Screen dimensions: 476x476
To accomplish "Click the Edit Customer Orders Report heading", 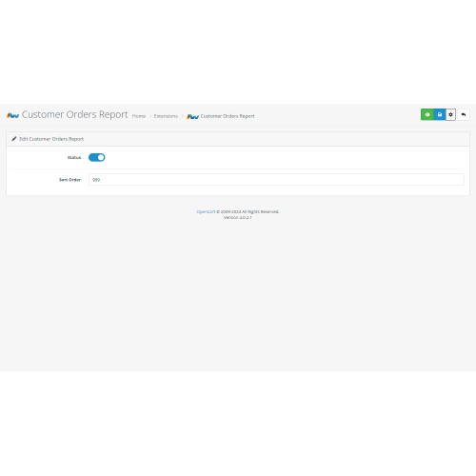I will 51,139.
